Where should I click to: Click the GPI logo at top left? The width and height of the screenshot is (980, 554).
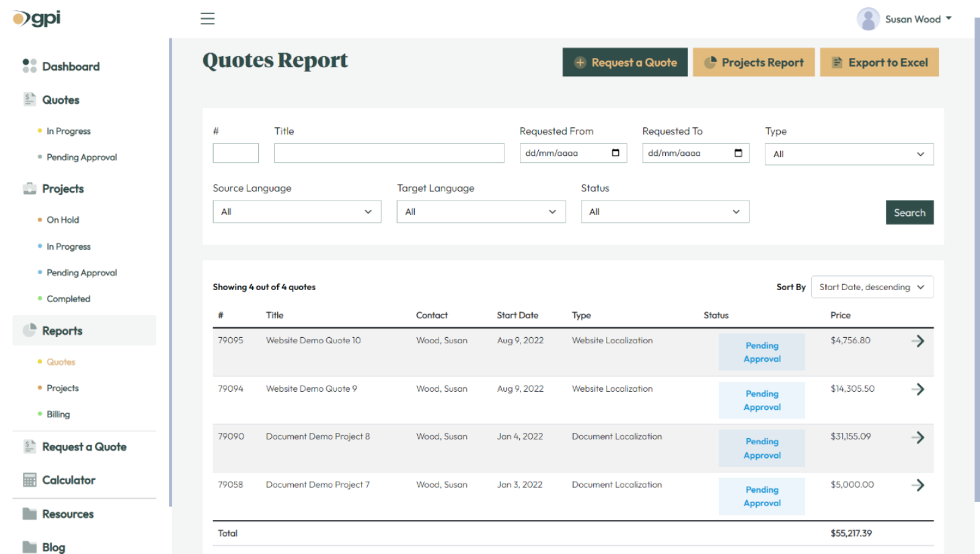[x=35, y=18]
